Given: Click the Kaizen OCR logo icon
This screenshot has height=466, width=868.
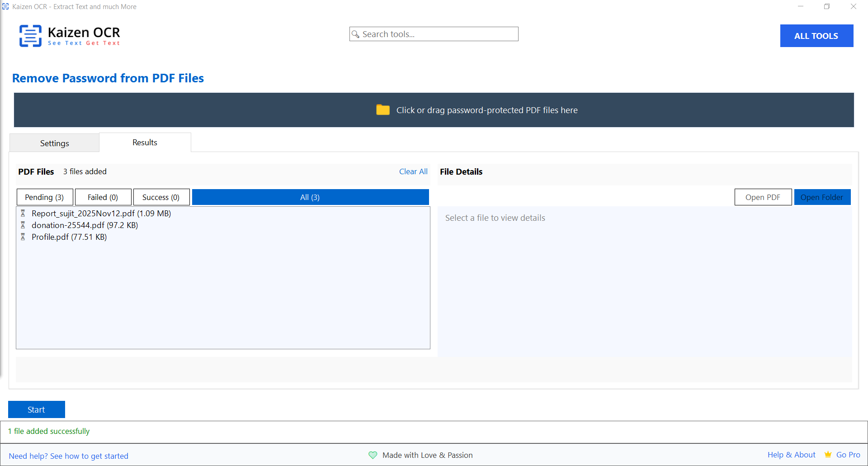Looking at the screenshot, I should point(30,36).
